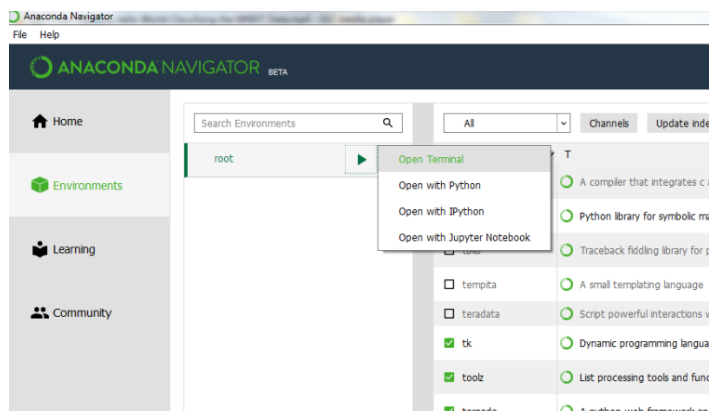Click the Update index button

pos(678,123)
